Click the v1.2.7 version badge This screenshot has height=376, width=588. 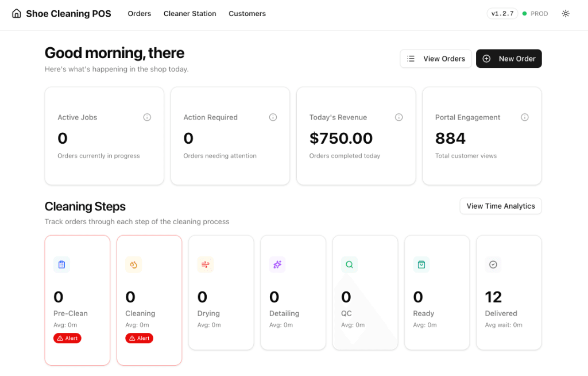(x=502, y=13)
